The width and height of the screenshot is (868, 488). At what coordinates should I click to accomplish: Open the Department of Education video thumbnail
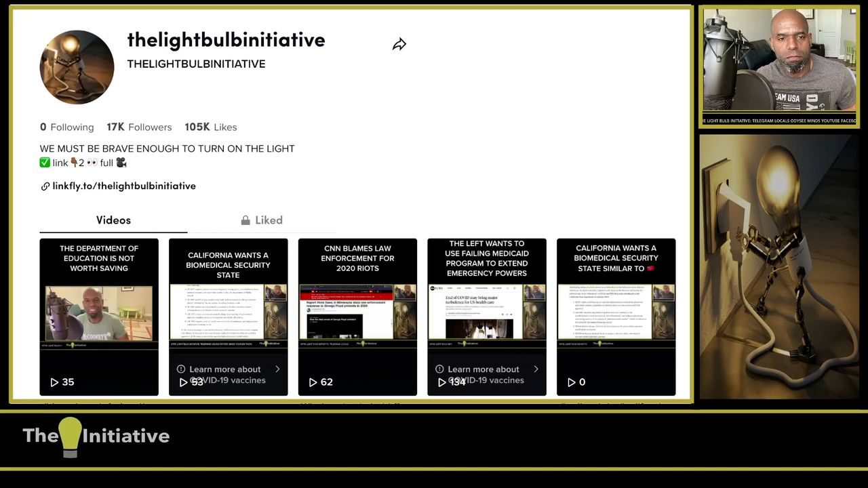coord(99,312)
